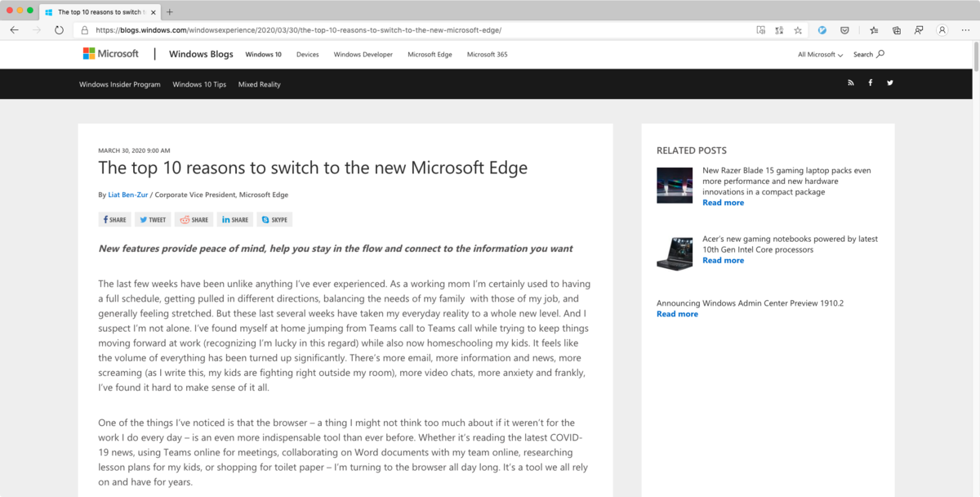
Task: Open the Twitter icon in black bar
Action: coord(890,83)
